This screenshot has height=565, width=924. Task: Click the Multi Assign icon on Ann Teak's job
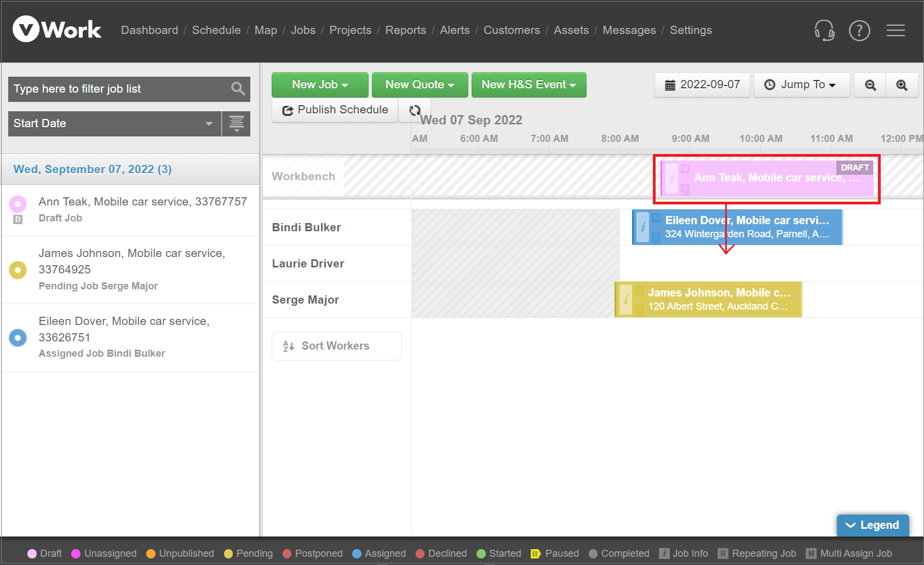click(685, 169)
